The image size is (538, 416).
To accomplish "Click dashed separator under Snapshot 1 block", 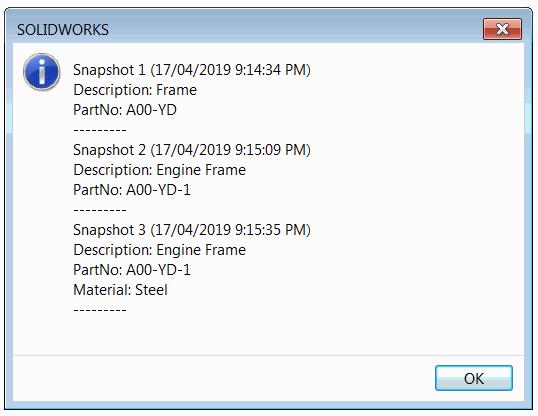I will (x=100, y=130).
